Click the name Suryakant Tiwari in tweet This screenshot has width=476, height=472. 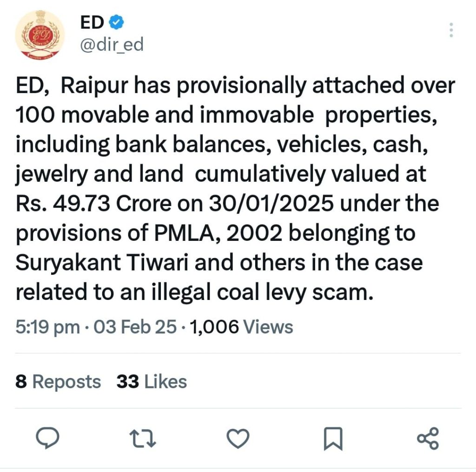click(x=103, y=263)
